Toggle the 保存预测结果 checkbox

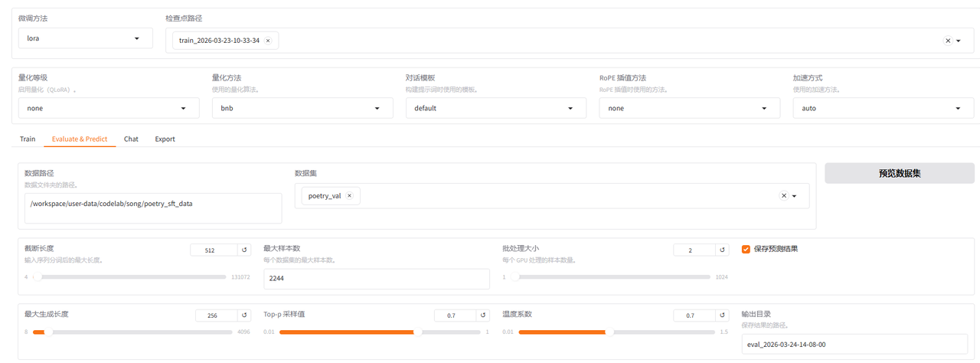point(746,249)
